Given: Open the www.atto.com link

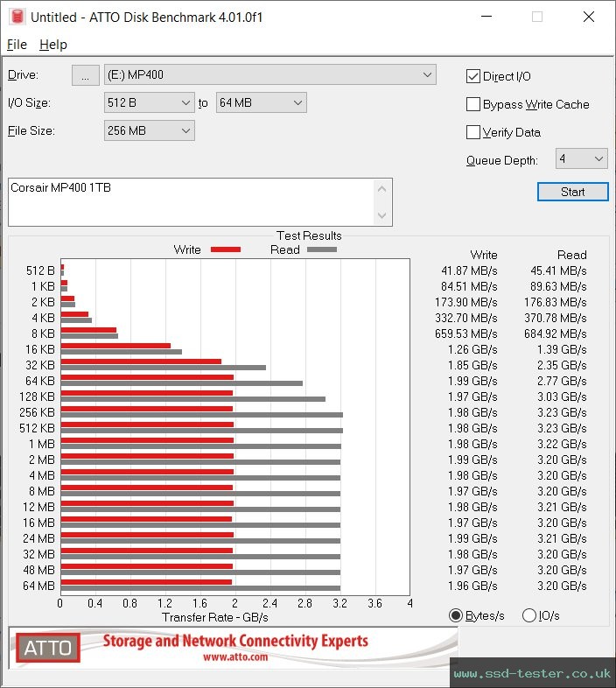Looking at the screenshot, I should click(235, 656).
